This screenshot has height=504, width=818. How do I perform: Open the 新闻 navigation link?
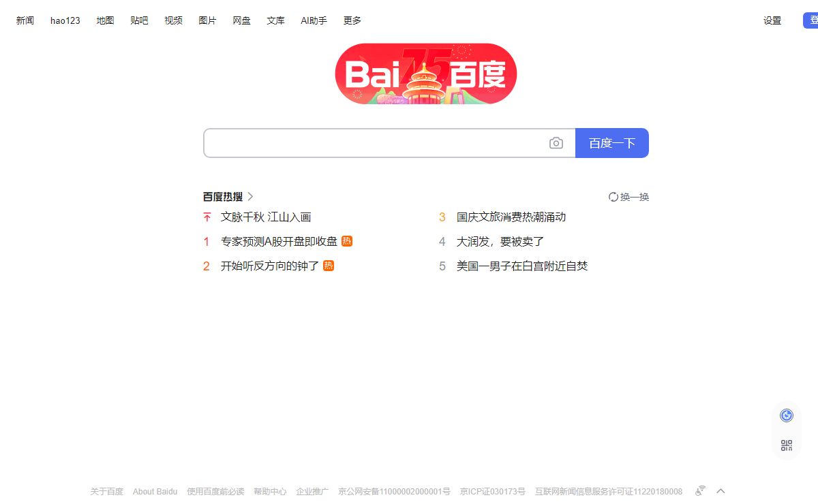point(25,20)
